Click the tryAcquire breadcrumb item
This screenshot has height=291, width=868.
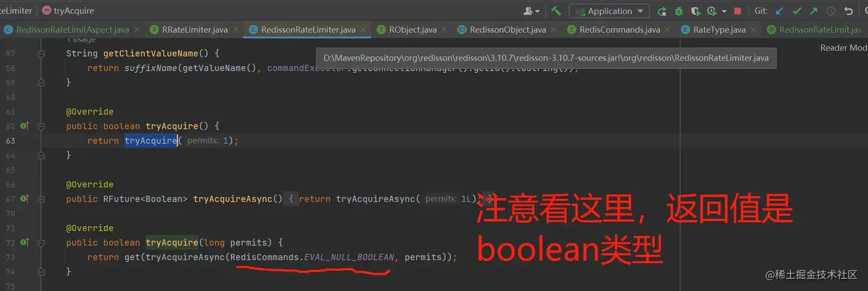tap(68, 11)
